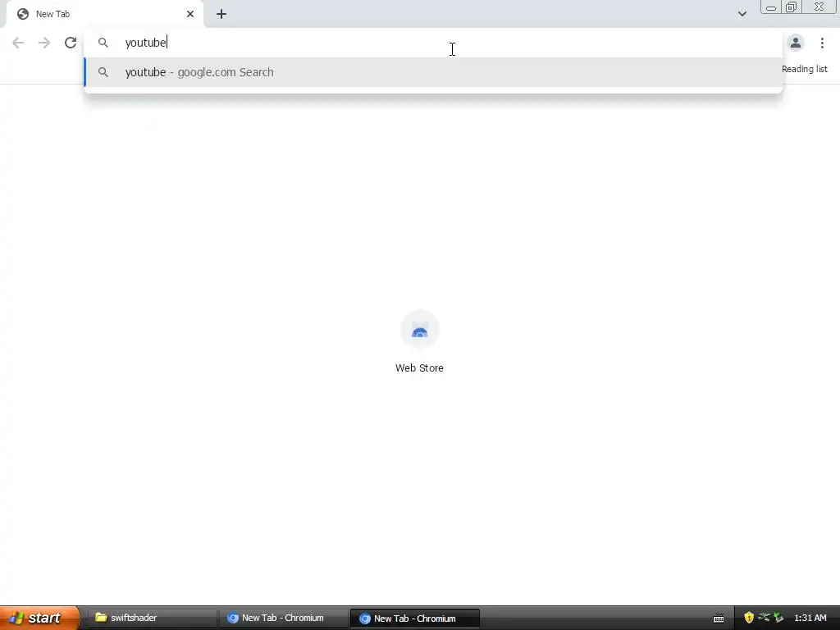840x630 pixels.
Task: Select the youtube google.com Search suggestion
Action: 433,72
